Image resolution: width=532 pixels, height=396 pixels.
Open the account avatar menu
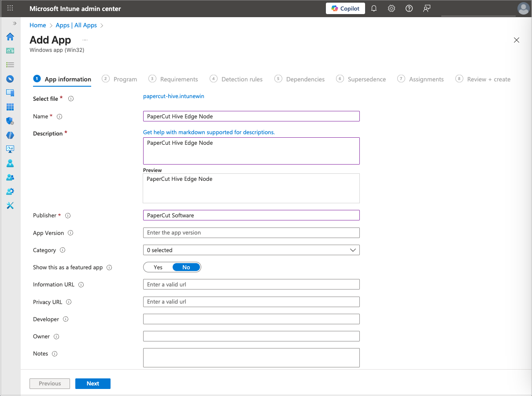[523, 8]
